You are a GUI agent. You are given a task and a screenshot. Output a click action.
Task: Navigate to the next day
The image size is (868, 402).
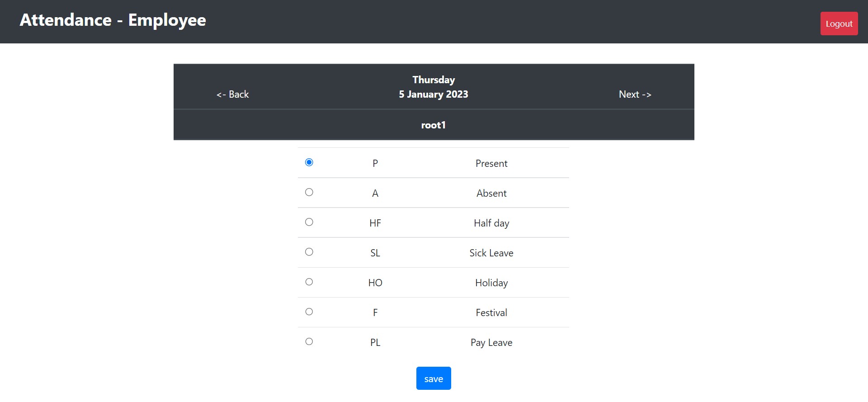click(x=635, y=94)
